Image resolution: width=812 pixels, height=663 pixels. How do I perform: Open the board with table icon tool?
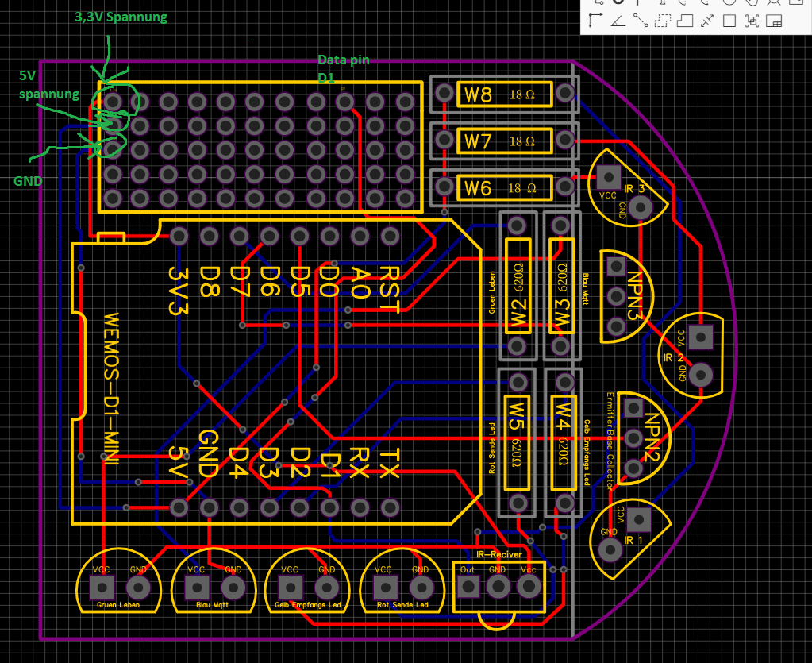(774, 21)
